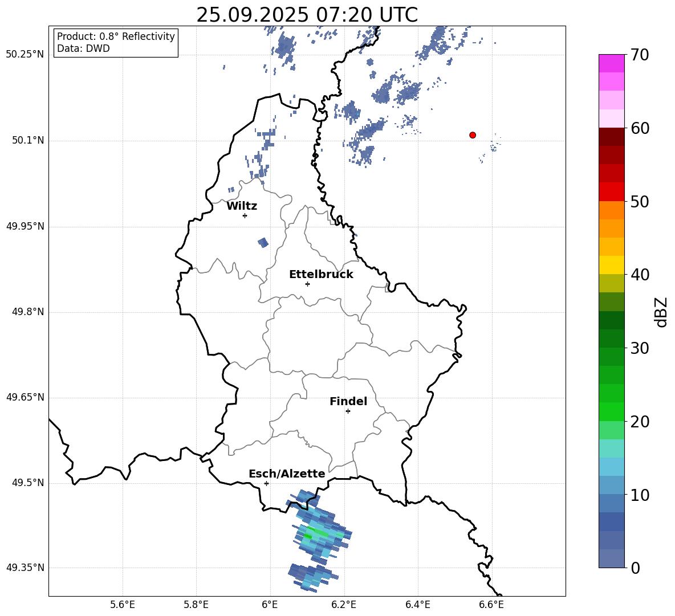
Task: Click the dark maroon colorbar segment below 60
Action: [612, 137]
